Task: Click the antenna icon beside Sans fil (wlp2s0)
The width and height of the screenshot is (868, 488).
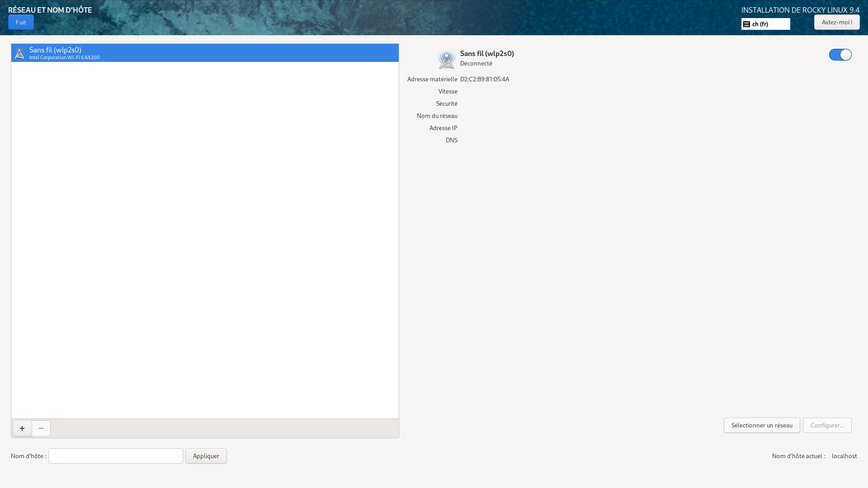Action: 19,53
